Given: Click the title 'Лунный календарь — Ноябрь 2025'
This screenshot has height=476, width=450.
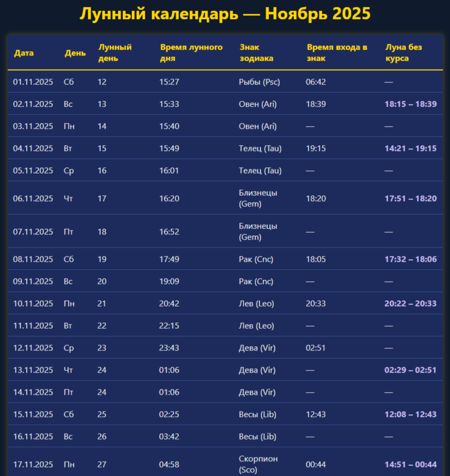Looking at the screenshot, I should pos(225,14).
